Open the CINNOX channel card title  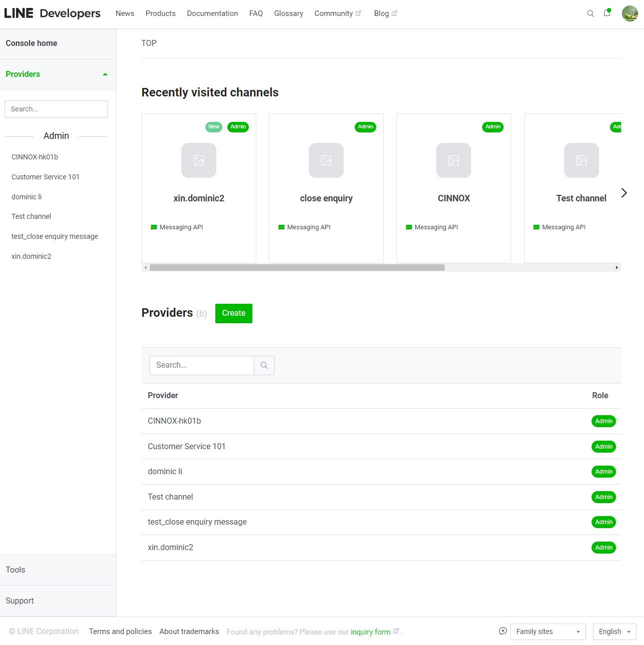(454, 198)
